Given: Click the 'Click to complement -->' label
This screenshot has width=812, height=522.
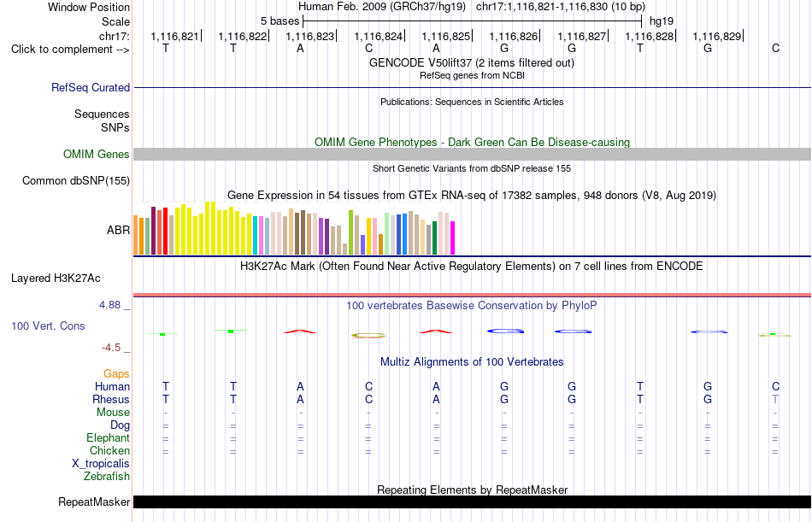Looking at the screenshot, I should click(x=70, y=50).
